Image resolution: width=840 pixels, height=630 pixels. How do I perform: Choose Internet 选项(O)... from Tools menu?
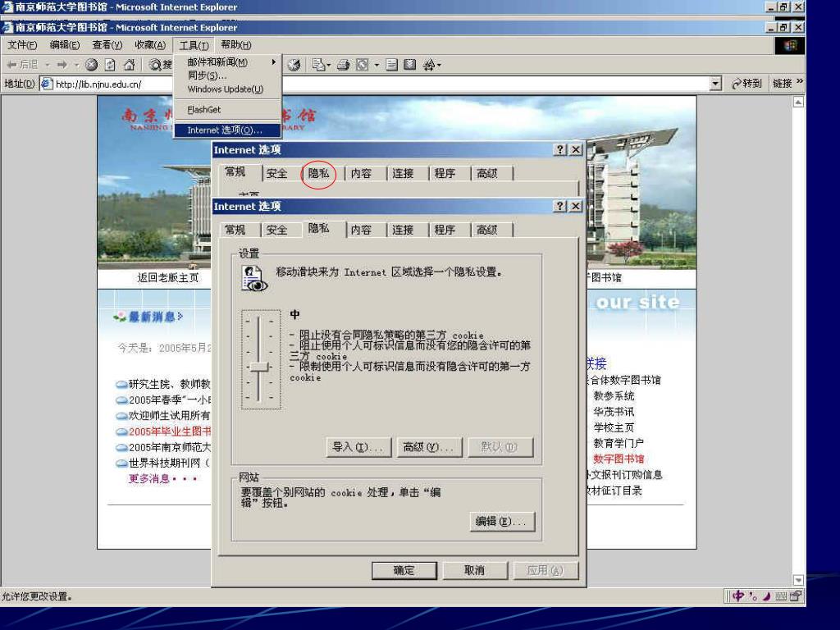(x=227, y=130)
